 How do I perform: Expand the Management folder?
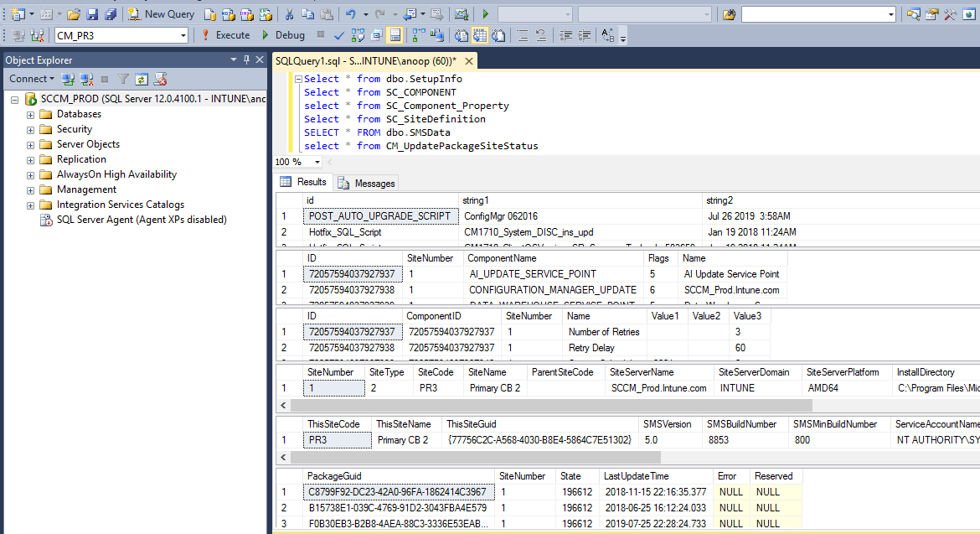30,190
